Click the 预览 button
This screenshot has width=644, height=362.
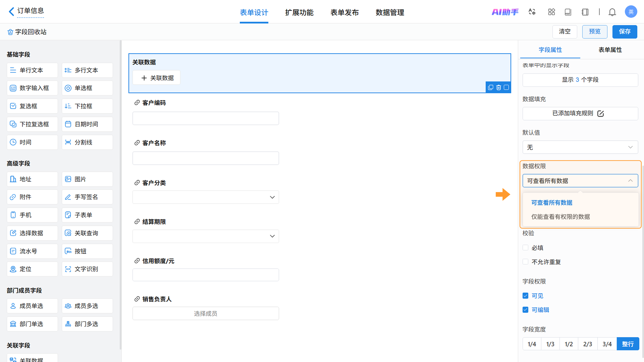coord(595,32)
